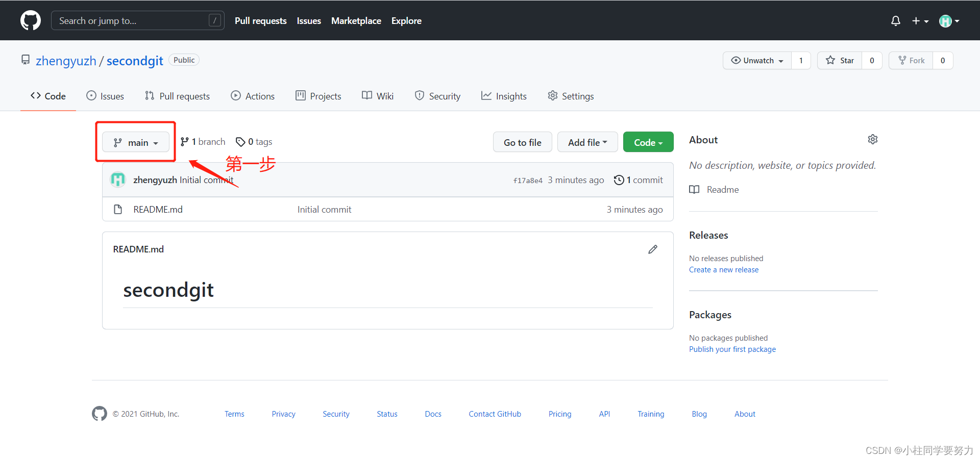Screen dimensions: 980x460
Task: Switch to the Projects tab
Action: (x=318, y=96)
